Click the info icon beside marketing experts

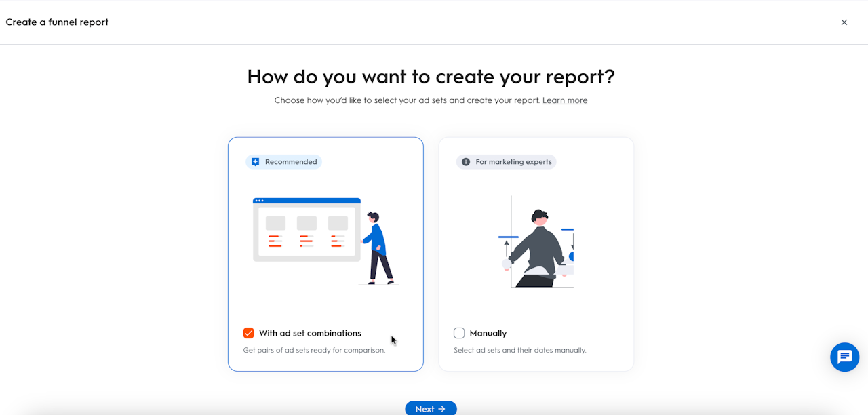coord(466,162)
